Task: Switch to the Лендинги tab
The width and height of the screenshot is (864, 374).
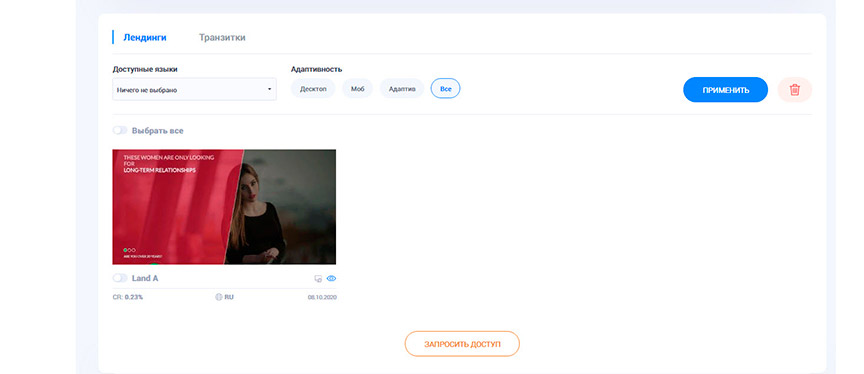Action: coord(145,38)
